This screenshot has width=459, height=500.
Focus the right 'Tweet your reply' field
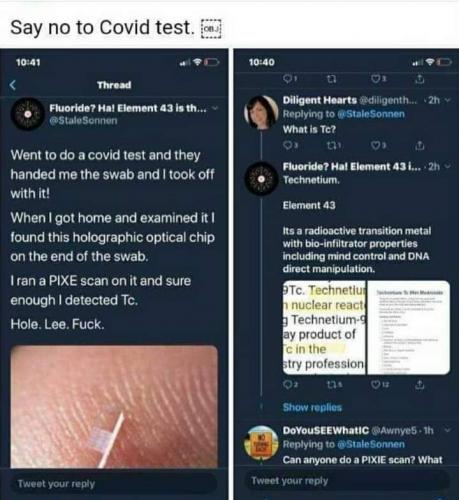click(348, 481)
